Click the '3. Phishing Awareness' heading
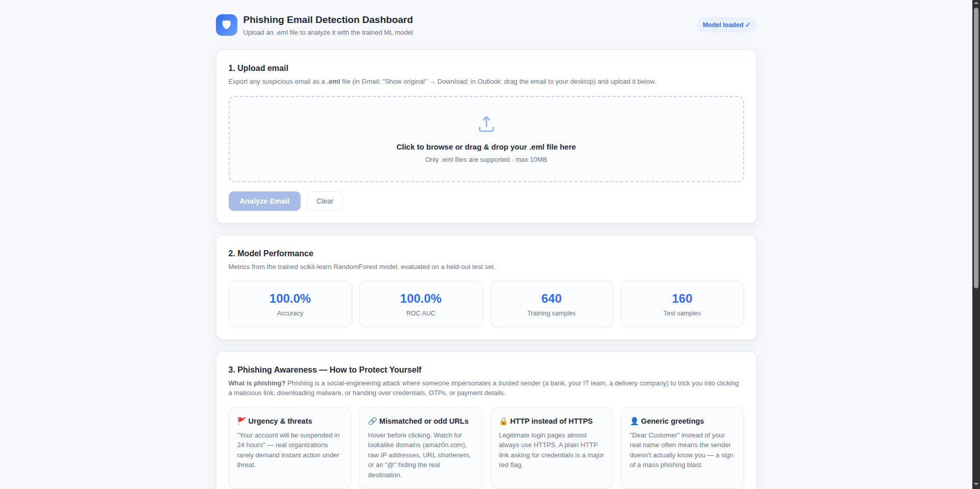The height and width of the screenshot is (489, 980). click(x=325, y=370)
